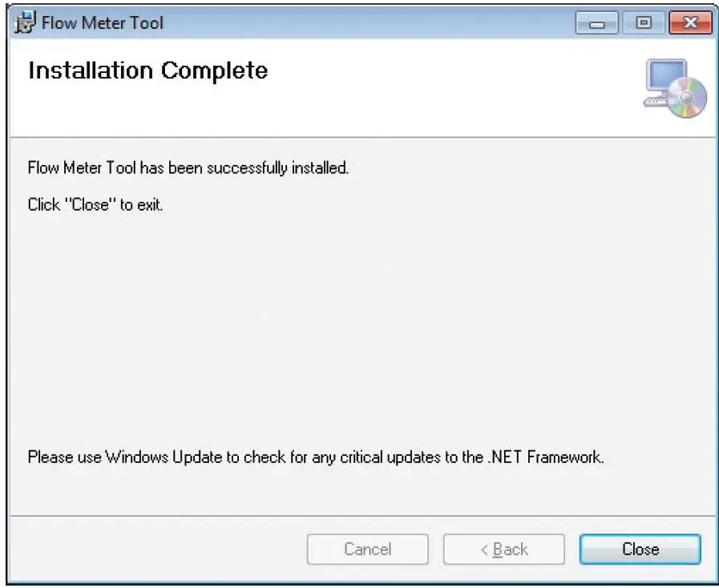Click the red X in the title bar

tap(690, 22)
